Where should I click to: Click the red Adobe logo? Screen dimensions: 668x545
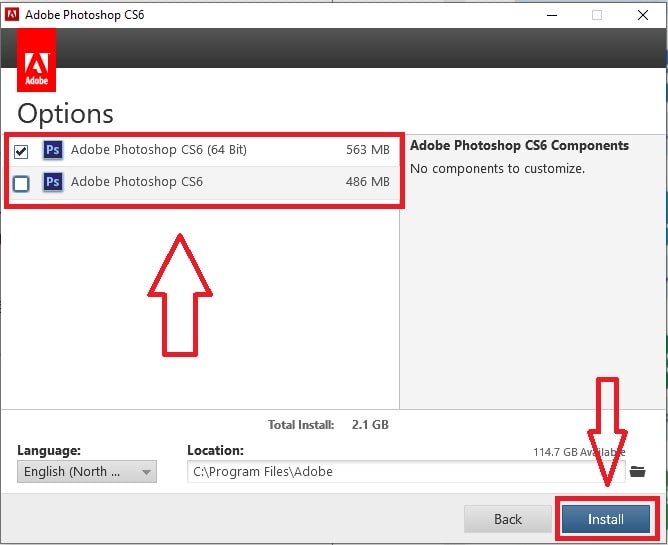pos(36,60)
